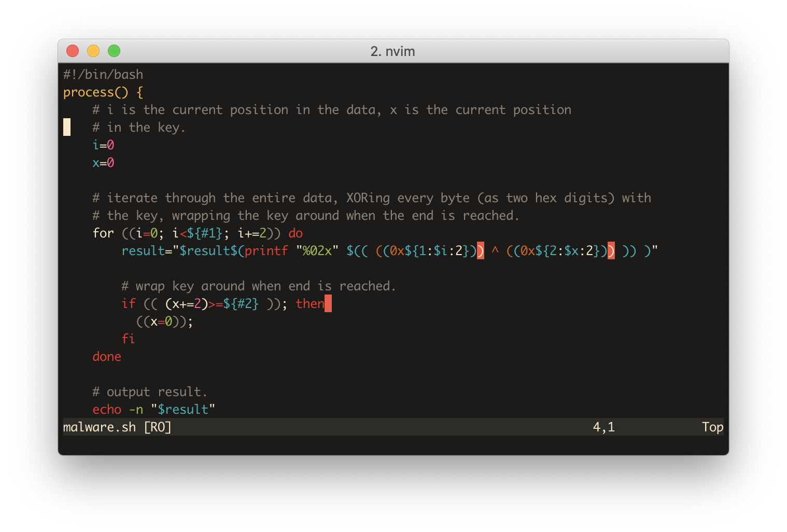Click the '#!/bin/bash' shebang line
787x532 pixels.
(x=103, y=75)
